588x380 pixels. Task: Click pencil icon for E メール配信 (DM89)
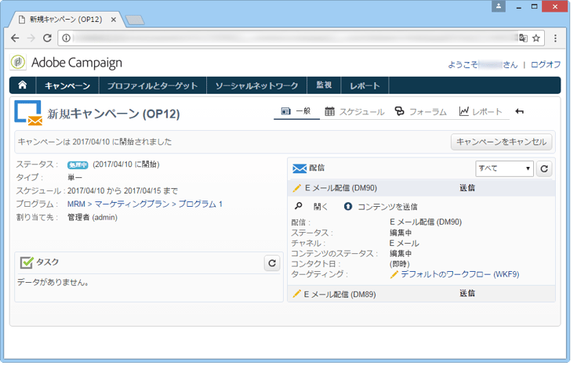click(296, 294)
